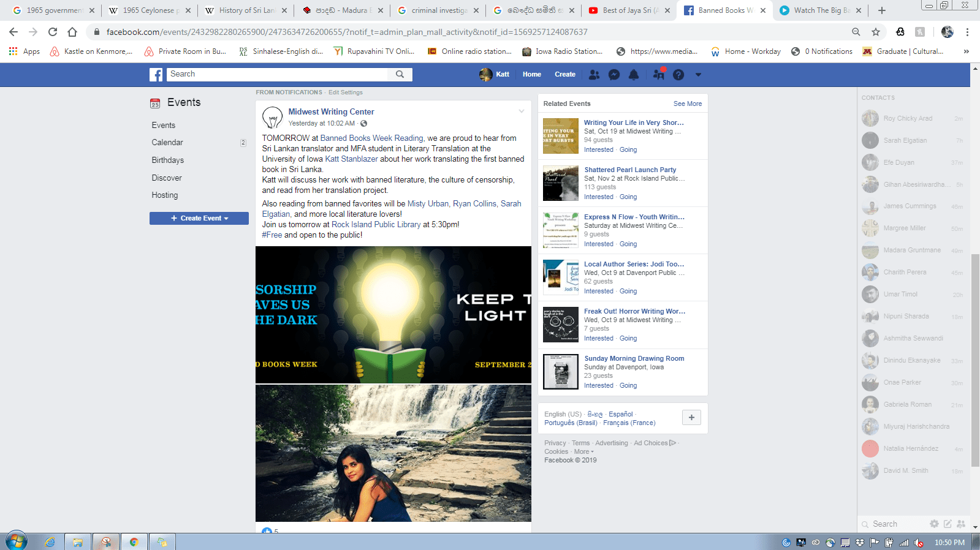980x550 pixels.
Task: Open the groups activity icon with red badge
Action: click(x=659, y=74)
